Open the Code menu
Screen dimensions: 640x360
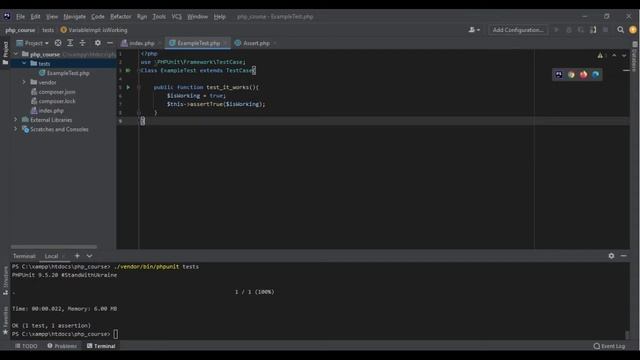pos(98,17)
